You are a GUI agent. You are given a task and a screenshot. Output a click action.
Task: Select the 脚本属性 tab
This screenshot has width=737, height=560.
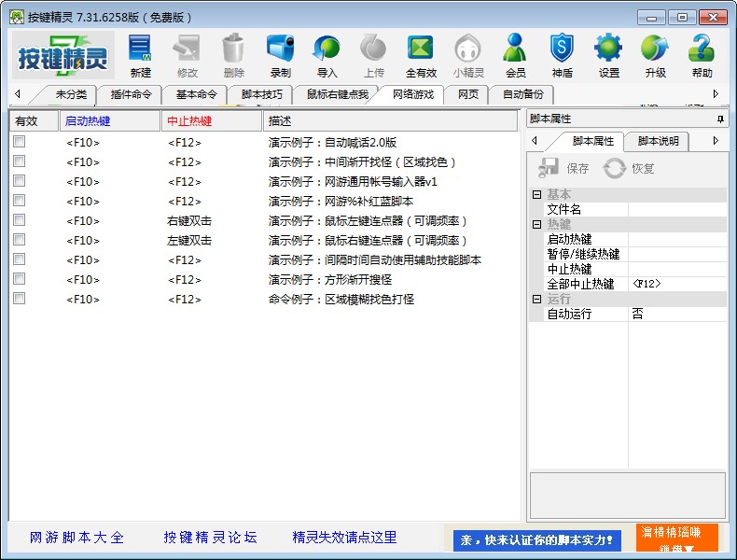(592, 141)
